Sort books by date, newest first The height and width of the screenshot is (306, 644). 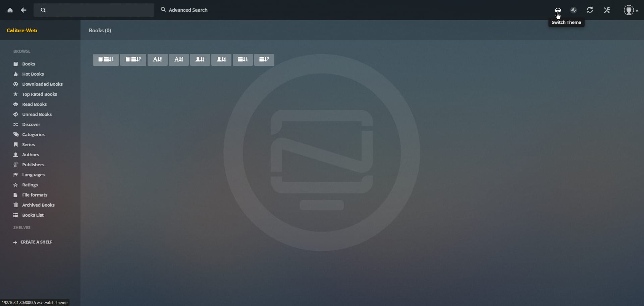[106, 59]
